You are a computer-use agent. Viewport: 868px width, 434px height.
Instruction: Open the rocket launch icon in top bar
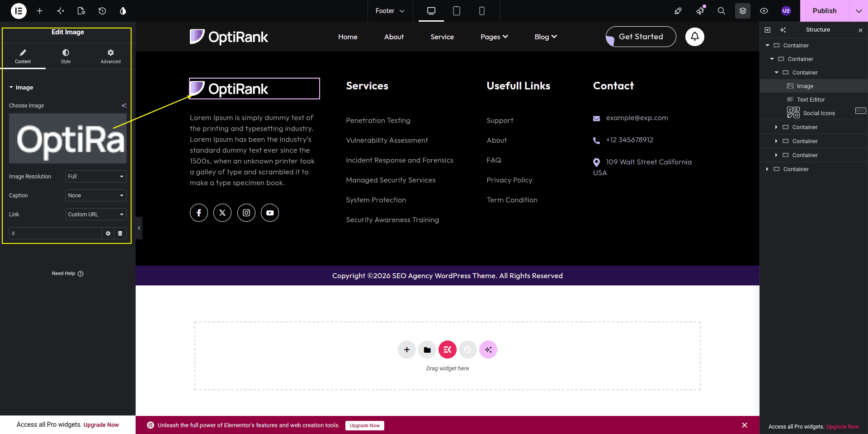coord(678,11)
